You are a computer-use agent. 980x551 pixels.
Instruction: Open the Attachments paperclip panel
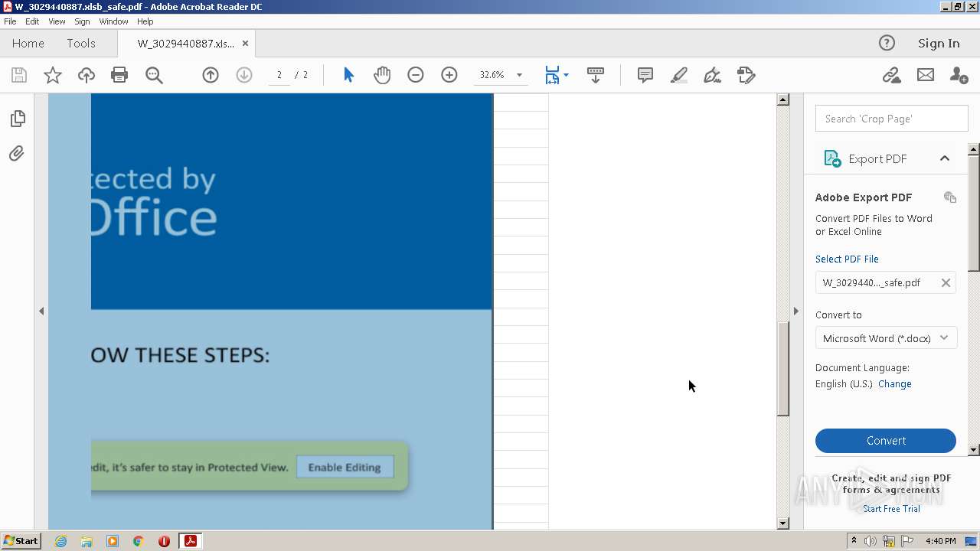click(x=17, y=154)
